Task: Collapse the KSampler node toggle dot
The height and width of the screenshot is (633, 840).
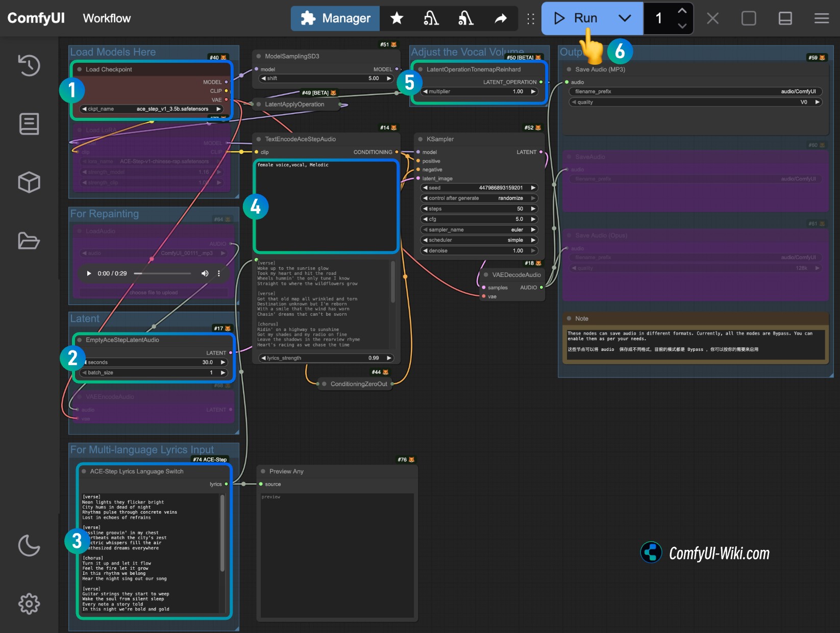Action: tap(421, 139)
